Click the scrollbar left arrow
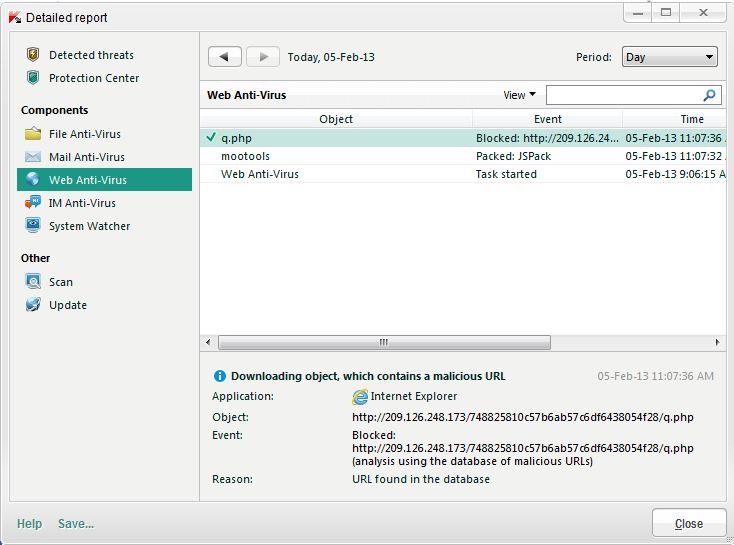 (x=208, y=342)
